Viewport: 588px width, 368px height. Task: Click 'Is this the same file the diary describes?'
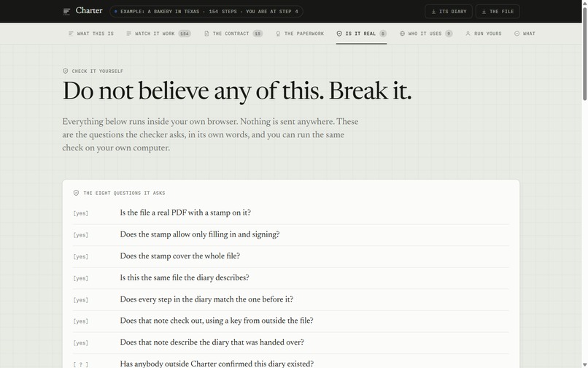pyautogui.click(x=185, y=278)
